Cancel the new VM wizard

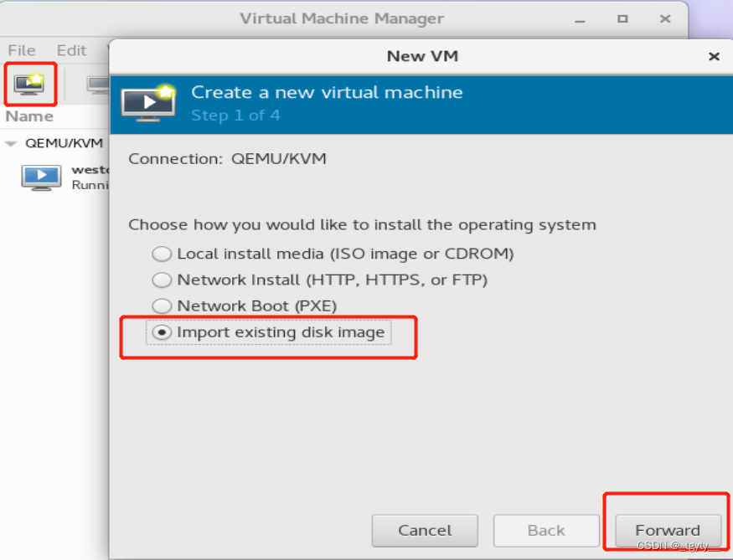pyautogui.click(x=425, y=530)
